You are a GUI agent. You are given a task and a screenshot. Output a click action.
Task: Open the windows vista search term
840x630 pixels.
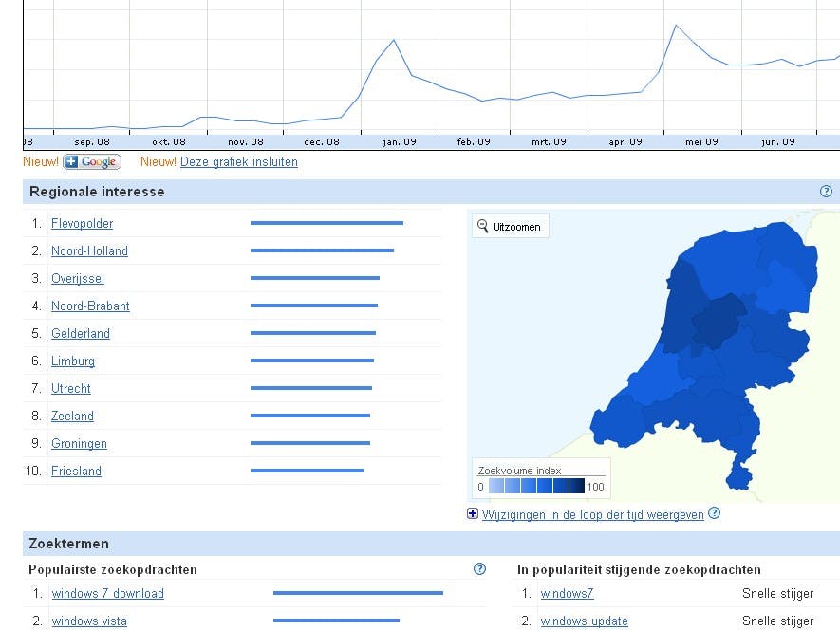(89, 621)
